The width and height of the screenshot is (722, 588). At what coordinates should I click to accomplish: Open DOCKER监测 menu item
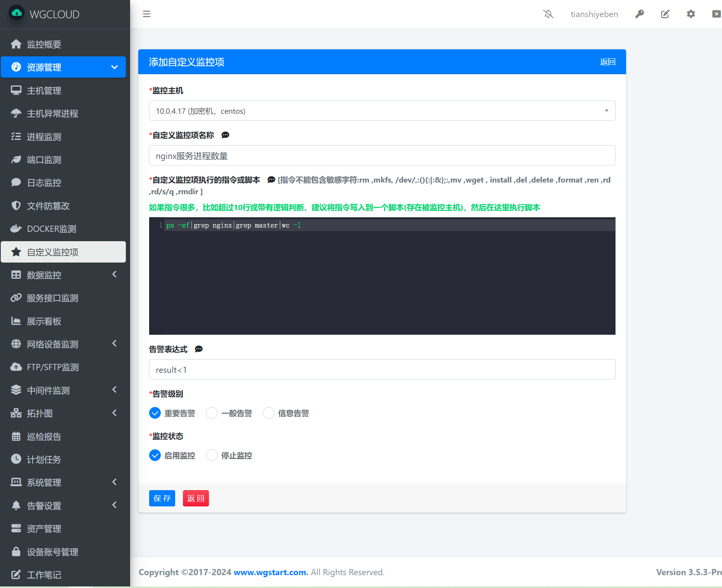63,228
